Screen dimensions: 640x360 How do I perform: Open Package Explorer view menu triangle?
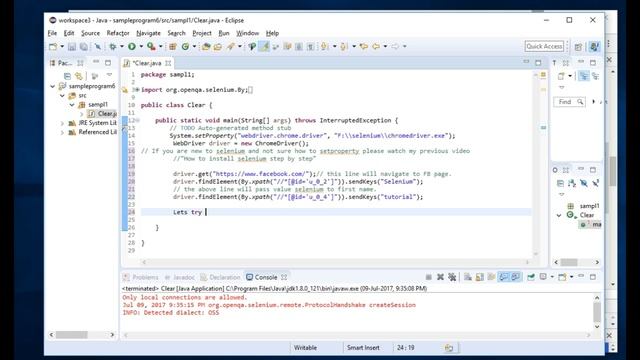click(109, 75)
